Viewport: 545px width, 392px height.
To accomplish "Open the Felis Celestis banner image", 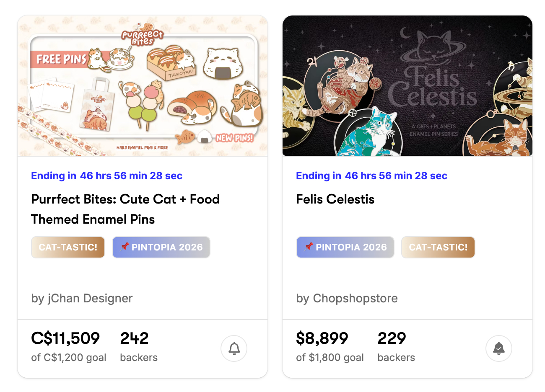I will (x=407, y=86).
